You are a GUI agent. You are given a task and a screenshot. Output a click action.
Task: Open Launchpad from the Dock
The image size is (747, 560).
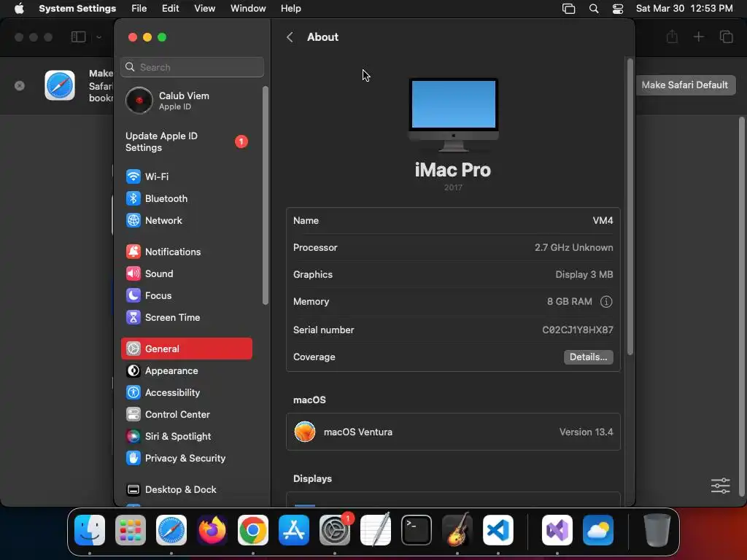coord(131,530)
